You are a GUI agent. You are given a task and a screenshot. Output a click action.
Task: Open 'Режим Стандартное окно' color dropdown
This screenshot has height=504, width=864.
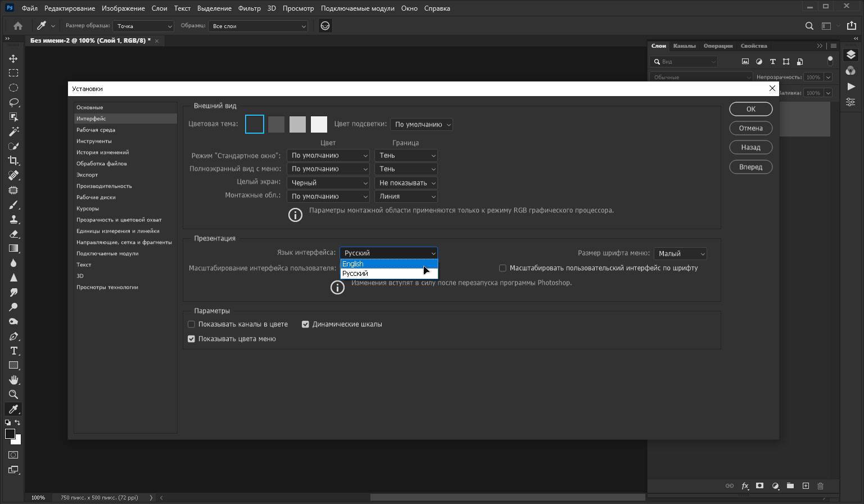click(328, 155)
